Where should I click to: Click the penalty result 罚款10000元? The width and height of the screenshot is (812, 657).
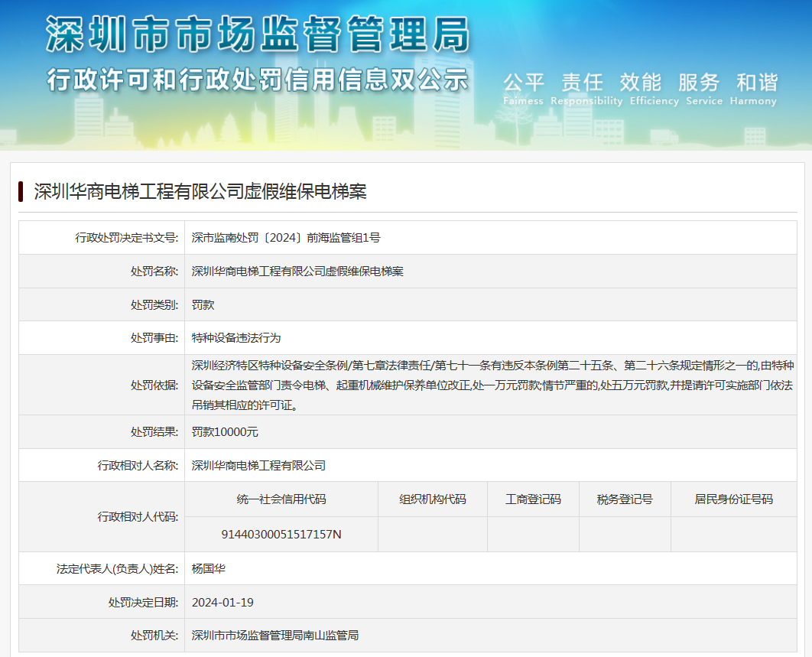(225, 432)
